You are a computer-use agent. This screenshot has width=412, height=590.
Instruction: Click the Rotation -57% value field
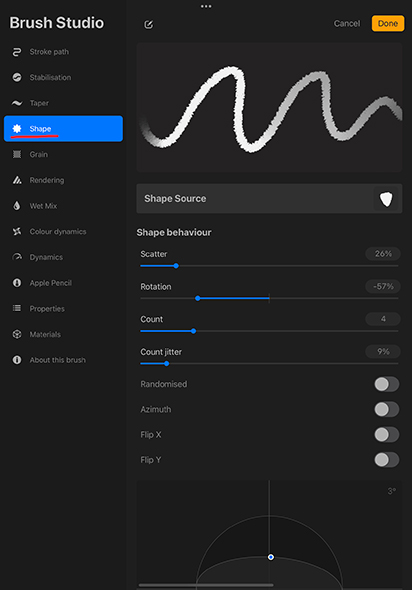(x=383, y=287)
